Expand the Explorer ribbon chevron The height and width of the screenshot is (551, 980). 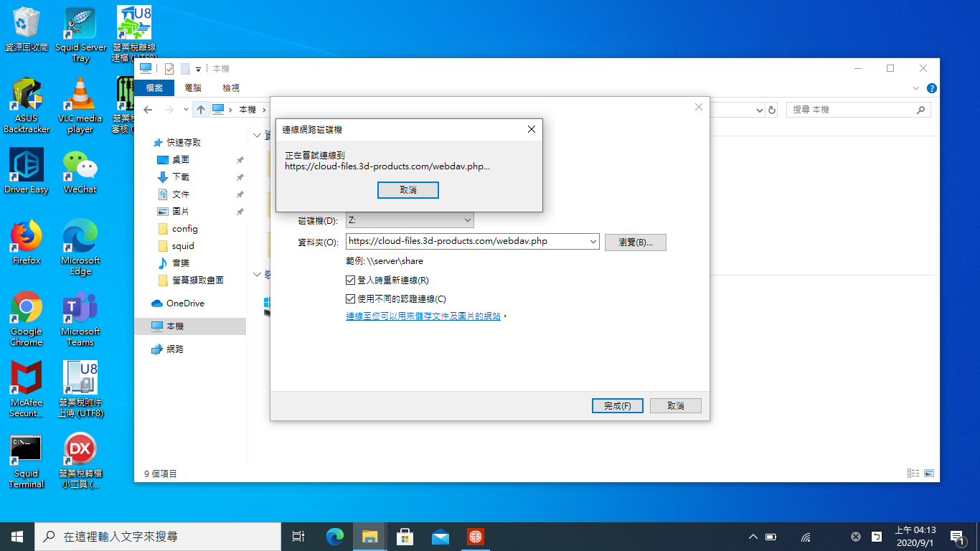point(915,88)
